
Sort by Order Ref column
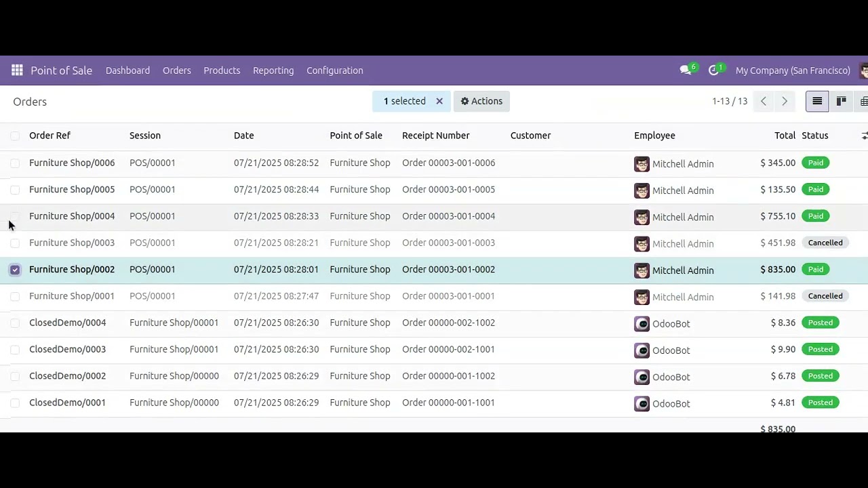point(50,136)
